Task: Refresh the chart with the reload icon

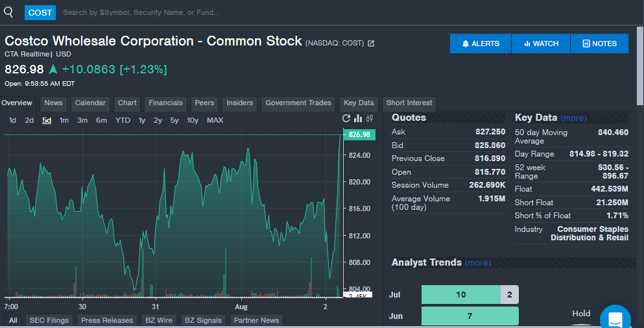Action: [346, 118]
